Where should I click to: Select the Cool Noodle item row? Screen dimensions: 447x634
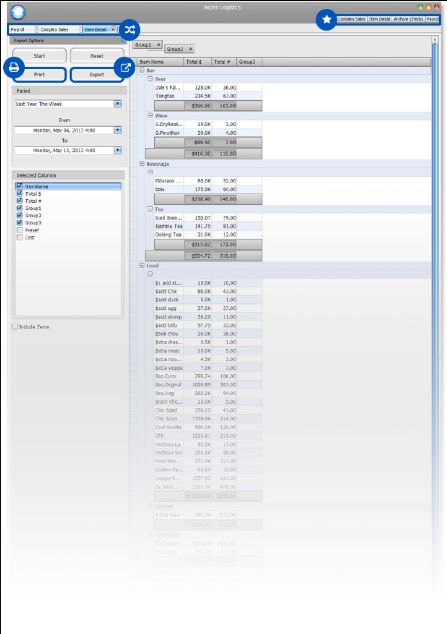tap(208, 427)
